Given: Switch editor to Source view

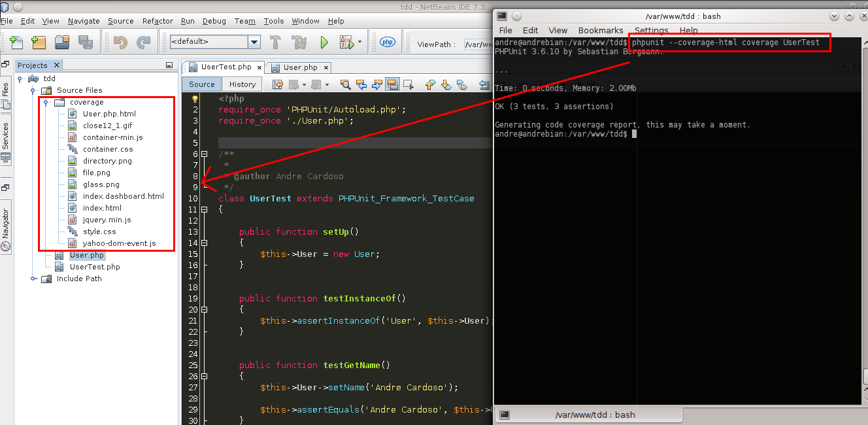Looking at the screenshot, I should click(x=202, y=84).
